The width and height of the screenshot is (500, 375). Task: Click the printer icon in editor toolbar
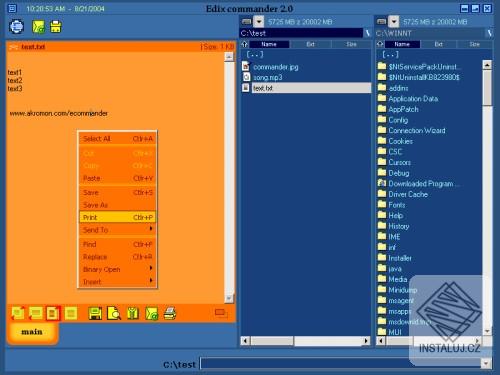(x=170, y=313)
